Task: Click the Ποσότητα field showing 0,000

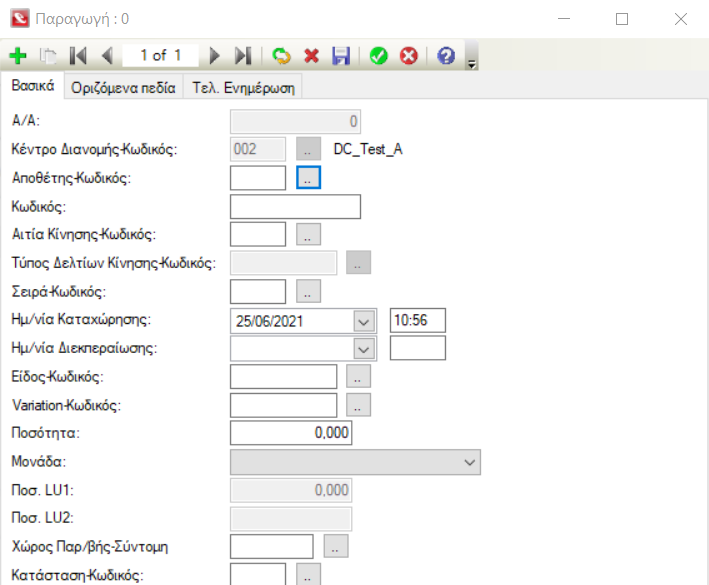Action: click(x=291, y=433)
